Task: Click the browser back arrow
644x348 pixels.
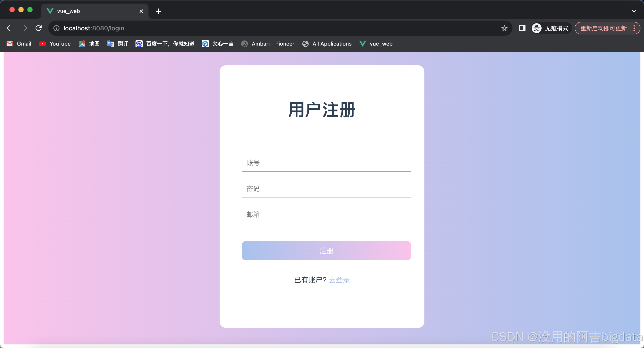Action: (x=10, y=28)
